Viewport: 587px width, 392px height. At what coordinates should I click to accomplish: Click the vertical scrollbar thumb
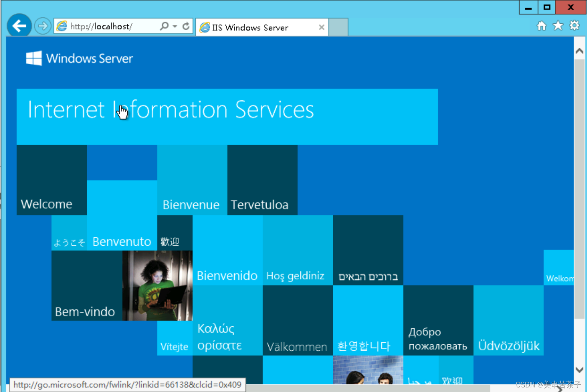(579, 188)
